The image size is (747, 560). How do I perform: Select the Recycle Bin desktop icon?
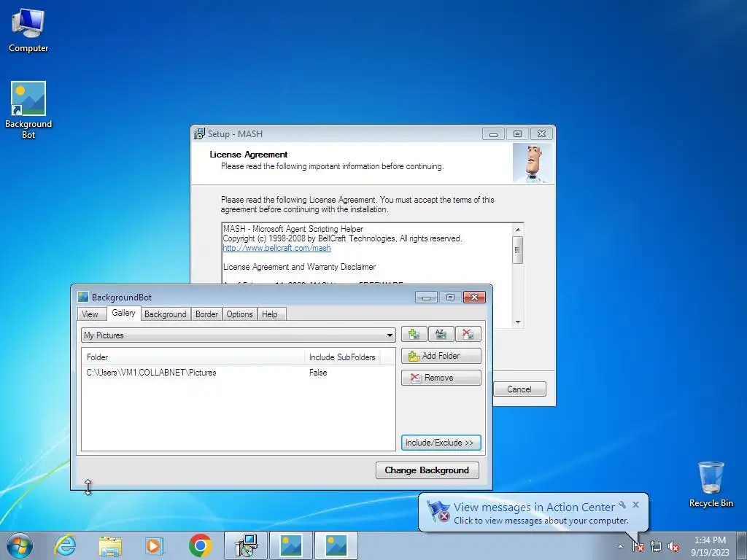tap(711, 484)
